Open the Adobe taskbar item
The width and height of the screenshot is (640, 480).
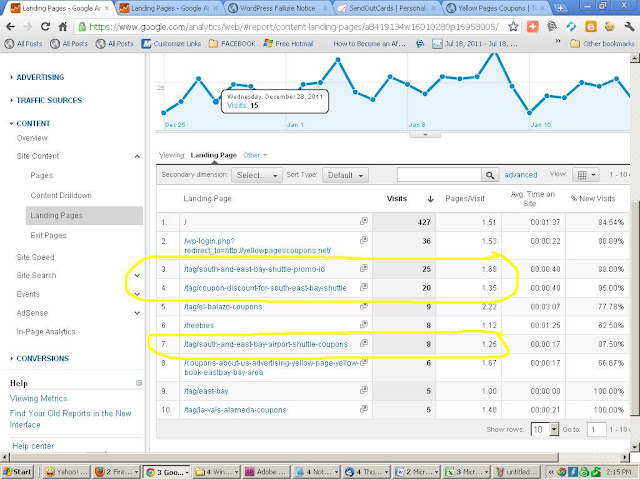point(267,472)
